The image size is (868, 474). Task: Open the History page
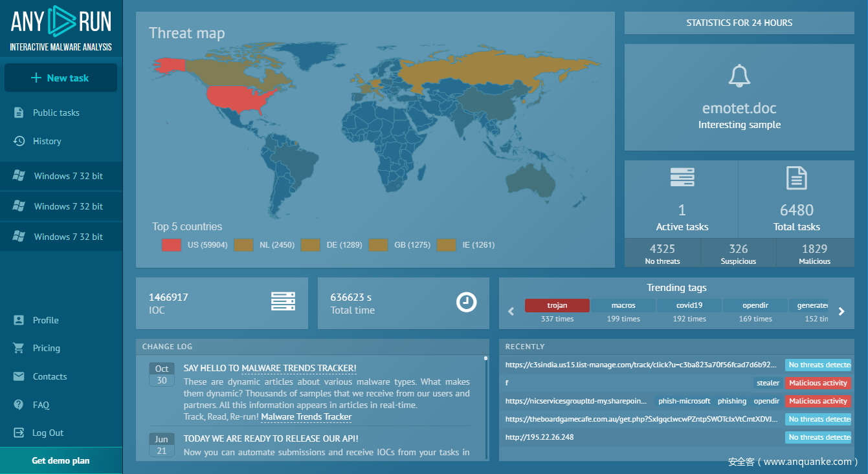pos(47,141)
